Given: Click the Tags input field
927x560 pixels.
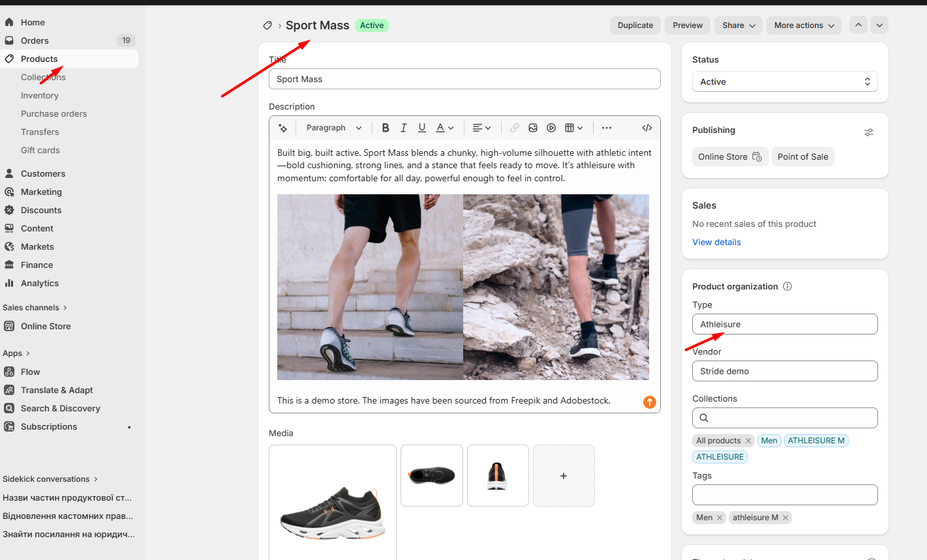Looking at the screenshot, I should coord(785,495).
